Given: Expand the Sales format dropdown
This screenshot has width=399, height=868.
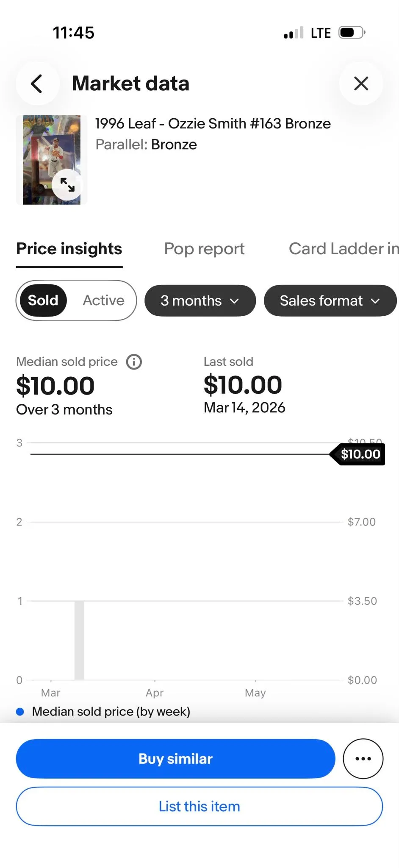Looking at the screenshot, I should (x=330, y=300).
